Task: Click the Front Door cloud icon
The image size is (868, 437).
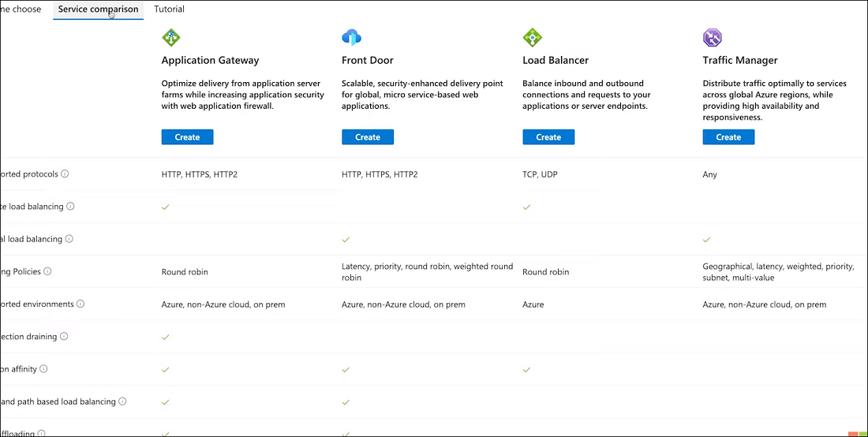Action: (x=352, y=37)
